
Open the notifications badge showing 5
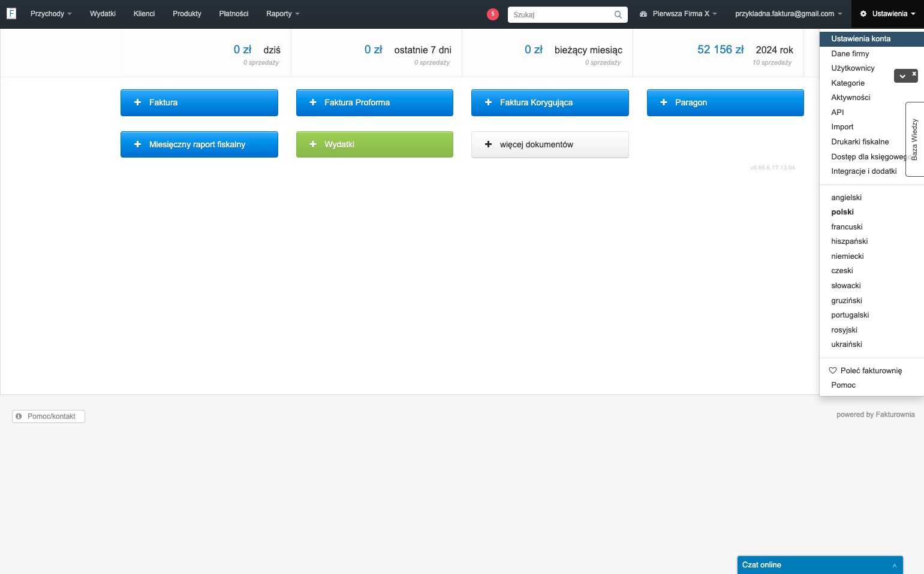pyautogui.click(x=493, y=14)
